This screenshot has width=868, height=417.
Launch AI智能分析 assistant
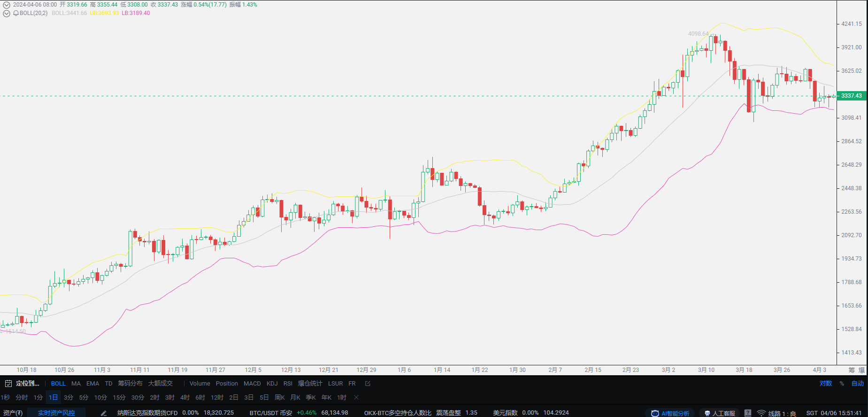pyautogui.click(x=670, y=413)
